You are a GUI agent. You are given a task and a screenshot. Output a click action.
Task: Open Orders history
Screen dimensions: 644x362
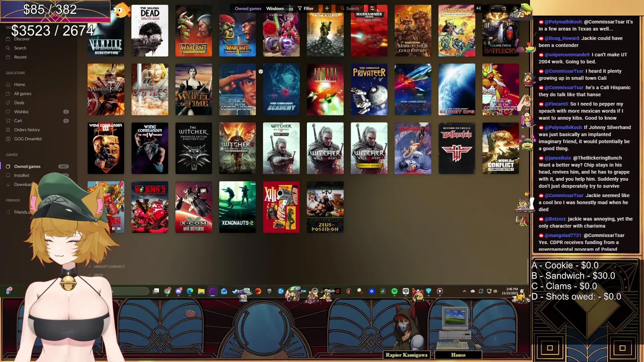click(27, 130)
